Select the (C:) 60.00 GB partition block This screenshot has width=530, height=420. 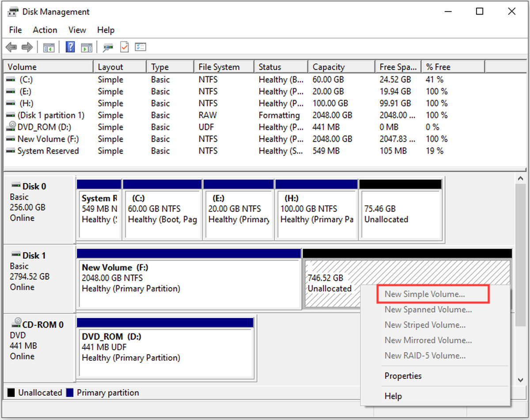[x=162, y=215]
